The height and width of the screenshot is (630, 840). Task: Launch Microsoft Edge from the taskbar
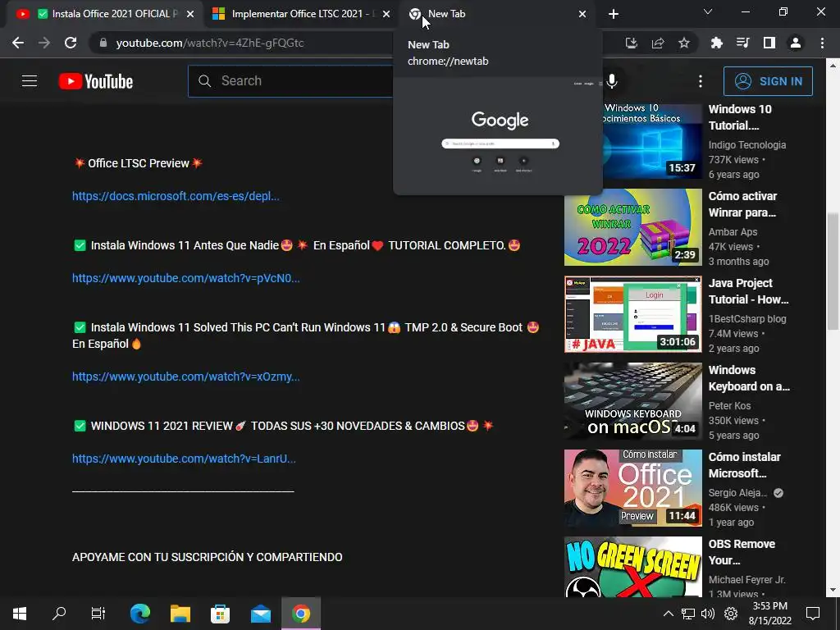139,614
